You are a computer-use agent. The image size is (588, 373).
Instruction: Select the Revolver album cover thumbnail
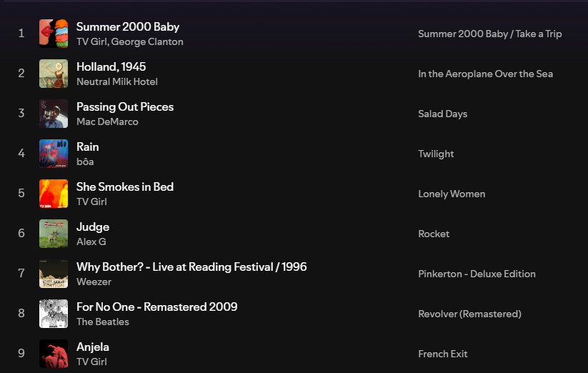click(x=54, y=314)
